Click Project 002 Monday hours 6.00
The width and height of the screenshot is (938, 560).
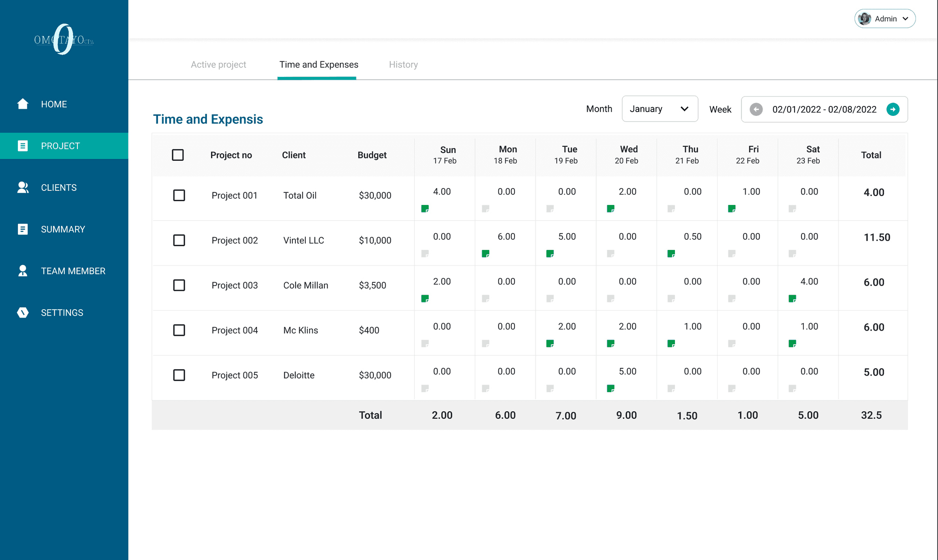coord(506,237)
